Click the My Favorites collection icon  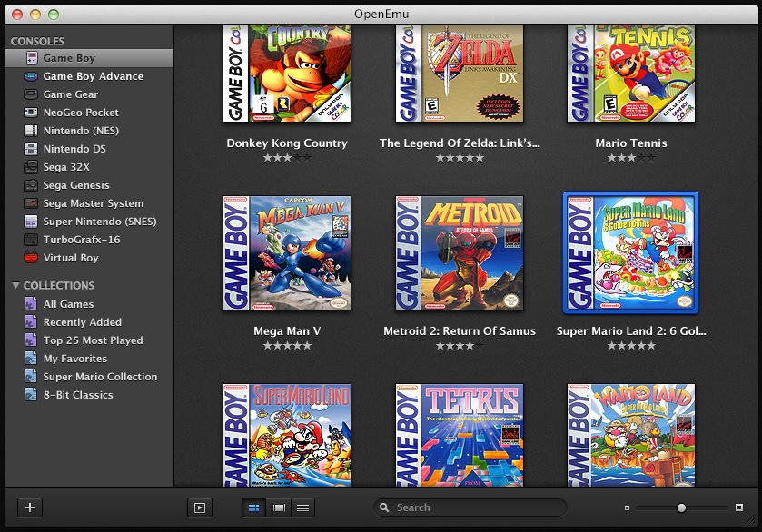(31, 358)
